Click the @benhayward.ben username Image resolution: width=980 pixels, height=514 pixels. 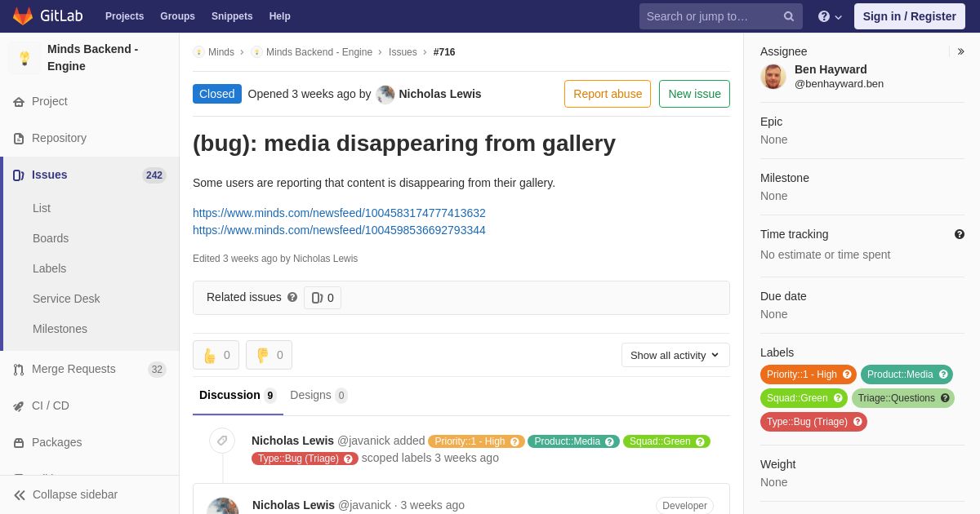coord(839,84)
